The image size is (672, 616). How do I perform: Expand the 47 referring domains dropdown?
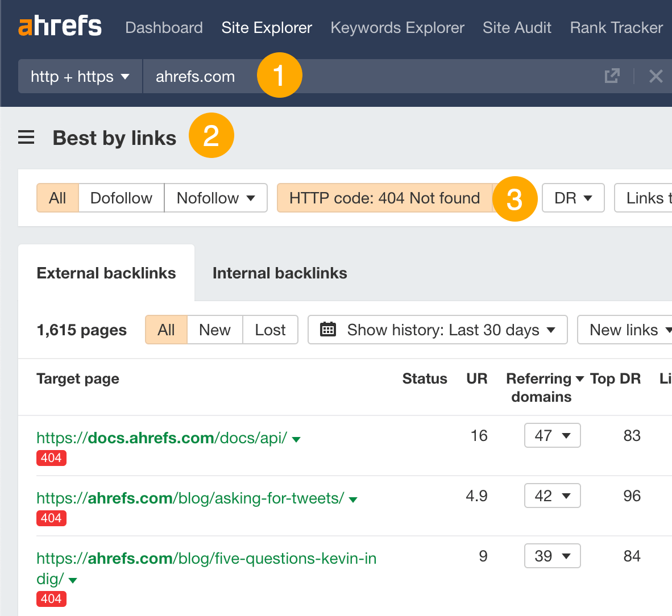click(x=552, y=435)
